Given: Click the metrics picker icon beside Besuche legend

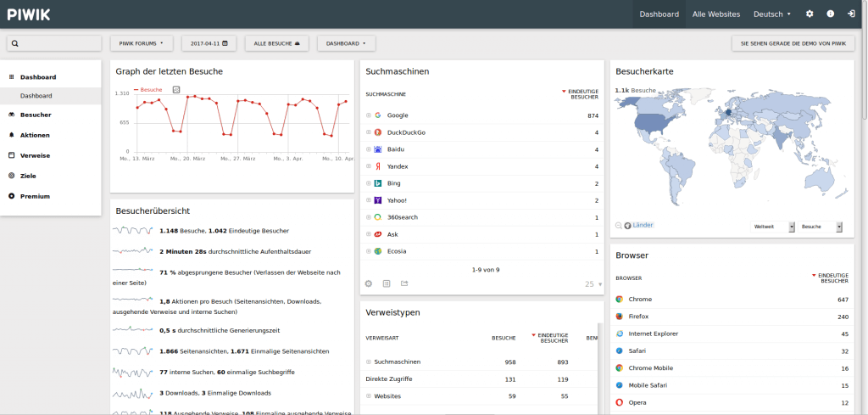Looking at the screenshot, I should (176, 89).
